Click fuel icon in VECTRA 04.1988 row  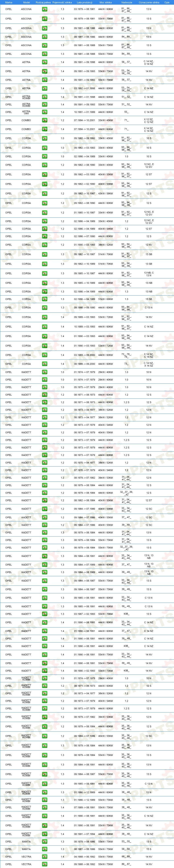pyautogui.click(x=45, y=856)
